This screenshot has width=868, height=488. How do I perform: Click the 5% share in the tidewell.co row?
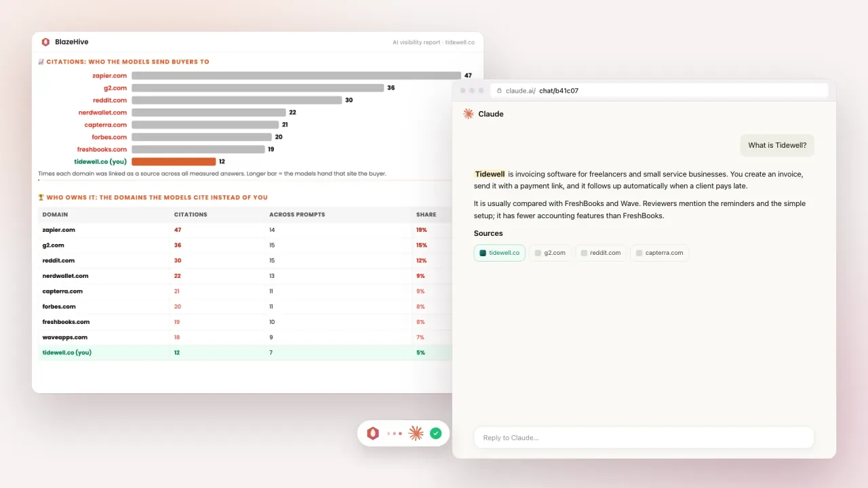pos(421,352)
